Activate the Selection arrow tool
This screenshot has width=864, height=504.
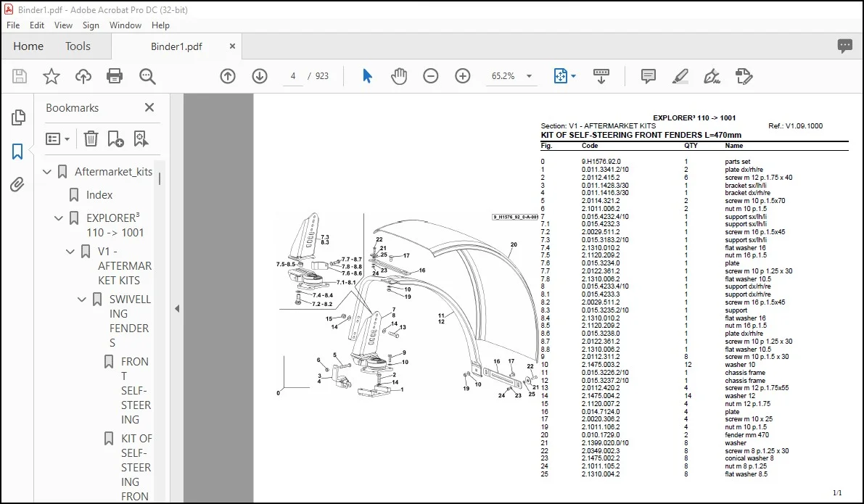coord(367,76)
